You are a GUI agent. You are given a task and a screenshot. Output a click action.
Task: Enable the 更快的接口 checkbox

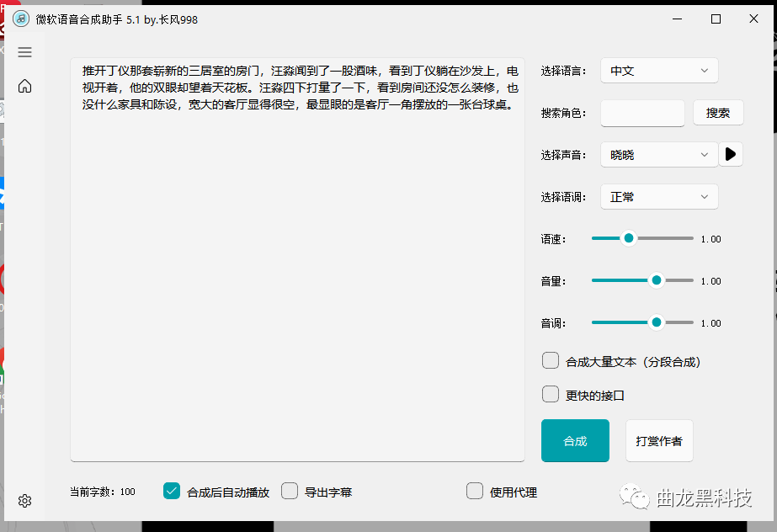pyautogui.click(x=550, y=394)
